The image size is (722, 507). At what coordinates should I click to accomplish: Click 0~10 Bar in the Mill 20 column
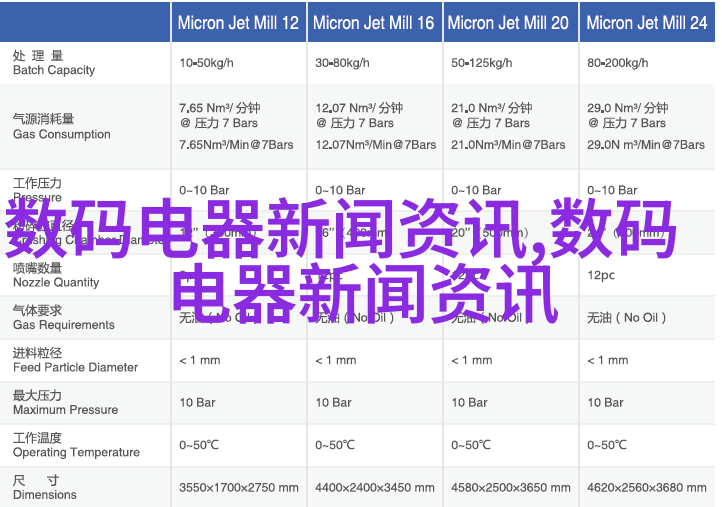pyautogui.click(x=476, y=190)
